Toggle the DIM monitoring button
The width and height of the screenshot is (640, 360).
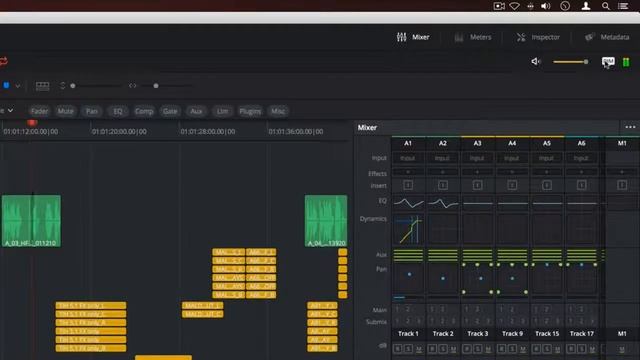(608, 62)
